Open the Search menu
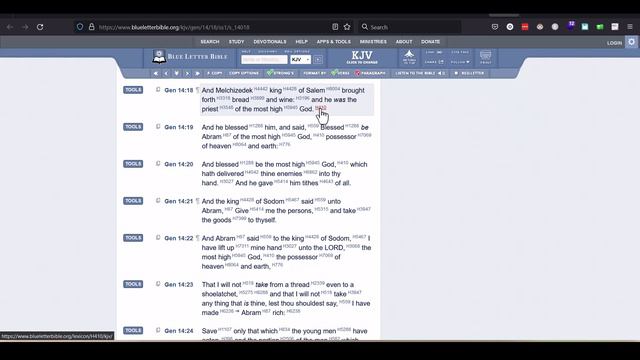The width and height of the screenshot is (640, 360). (210, 42)
